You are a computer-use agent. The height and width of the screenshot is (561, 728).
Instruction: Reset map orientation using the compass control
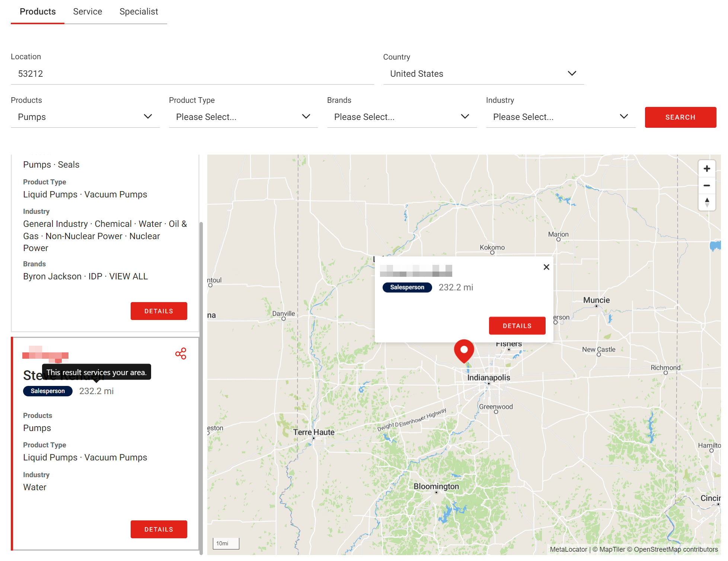click(x=707, y=202)
